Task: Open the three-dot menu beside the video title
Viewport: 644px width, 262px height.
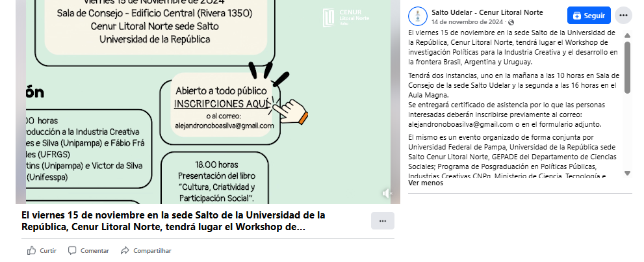Action: [382, 221]
